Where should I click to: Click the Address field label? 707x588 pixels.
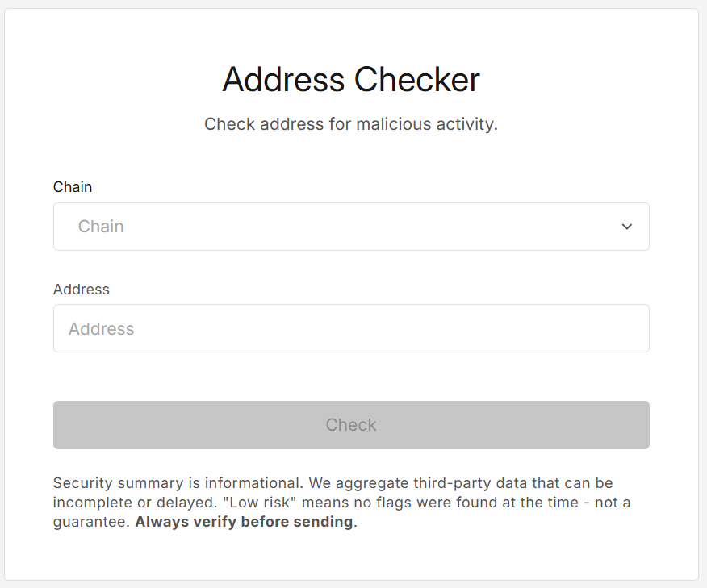[81, 289]
